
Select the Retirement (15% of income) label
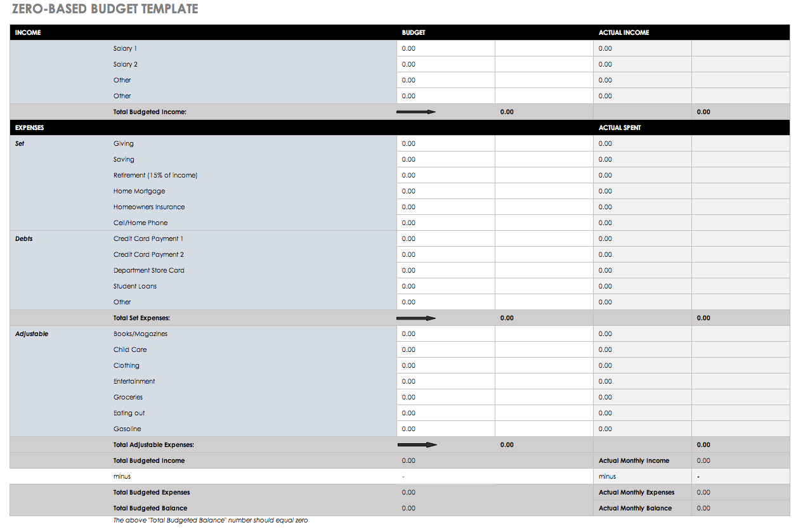coord(154,175)
